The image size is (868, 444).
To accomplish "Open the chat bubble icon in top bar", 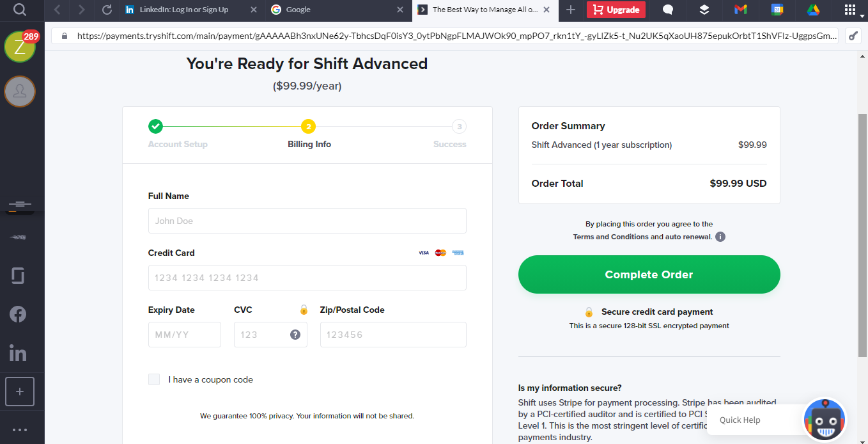I will click(668, 10).
